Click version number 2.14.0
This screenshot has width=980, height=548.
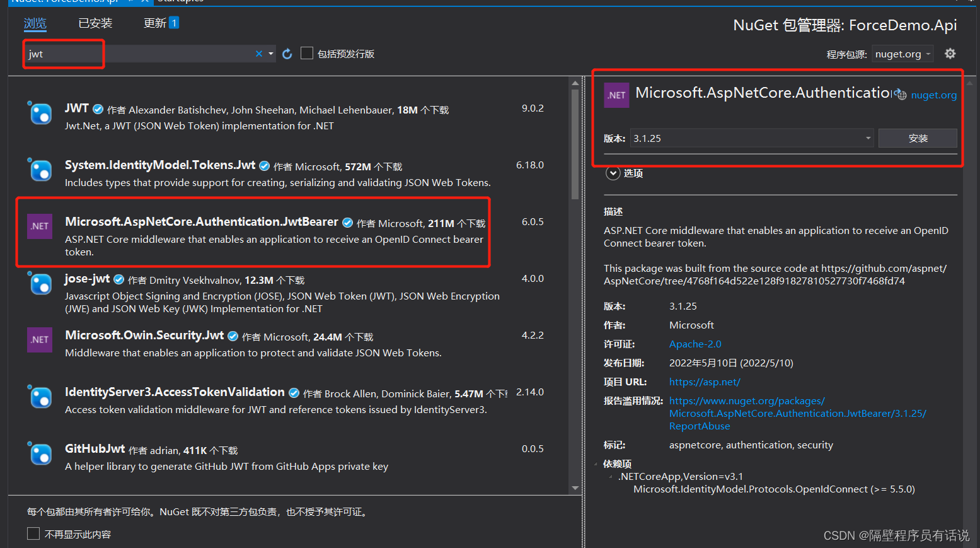coord(530,392)
